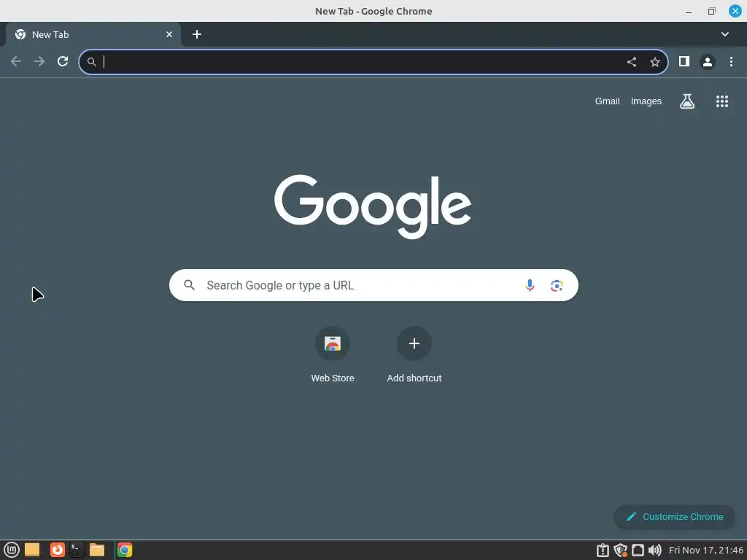747x560 pixels.
Task: Open the terminal from the taskbar
Action: click(77, 550)
